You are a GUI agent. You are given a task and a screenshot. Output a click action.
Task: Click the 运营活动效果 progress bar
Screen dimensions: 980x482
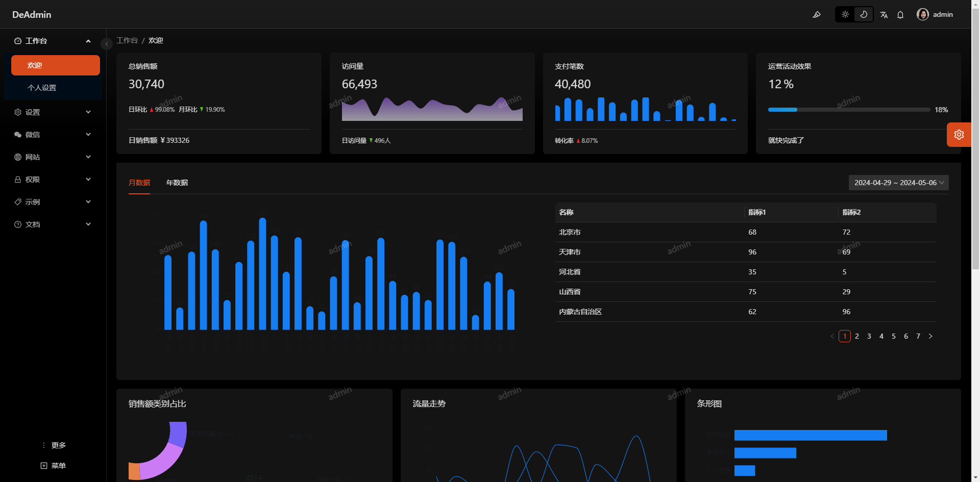[849, 110]
